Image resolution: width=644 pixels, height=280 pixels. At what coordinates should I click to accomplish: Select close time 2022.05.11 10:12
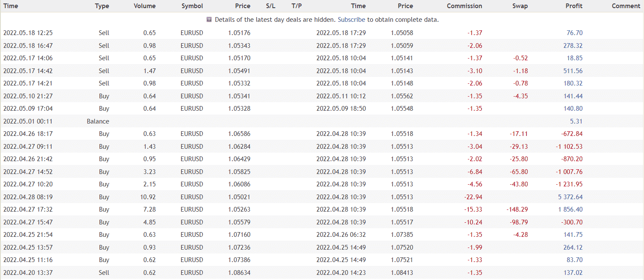(341, 96)
